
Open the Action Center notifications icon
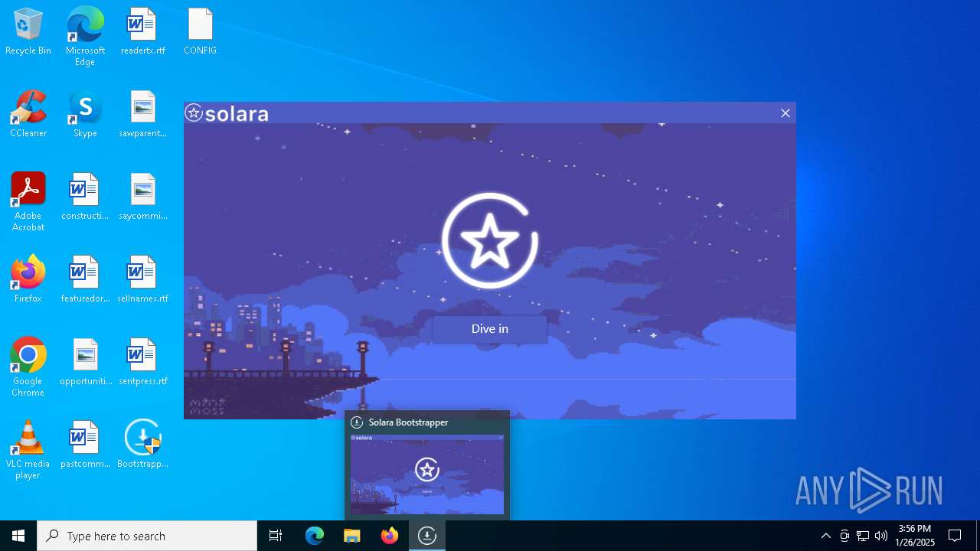tap(955, 536)
